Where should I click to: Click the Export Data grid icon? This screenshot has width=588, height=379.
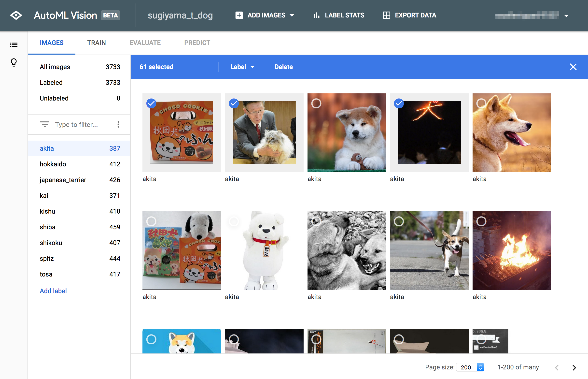pyautogui.click(x=386, y=15)
